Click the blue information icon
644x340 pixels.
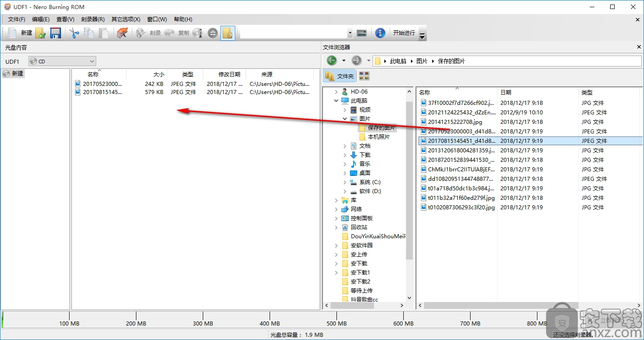tap(380, 33)
